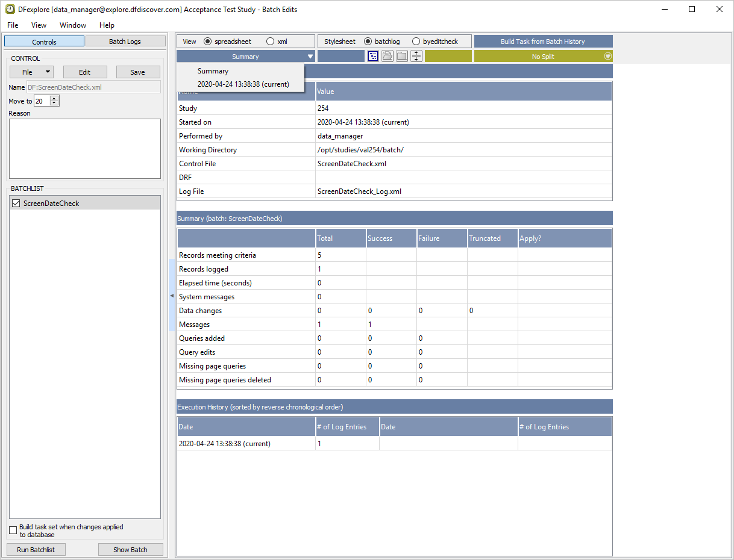This screenshot has height=560, width=734.
Task: Click the open folder icon in toolbar
Action: pyautogui.click(x=387, y=56)
